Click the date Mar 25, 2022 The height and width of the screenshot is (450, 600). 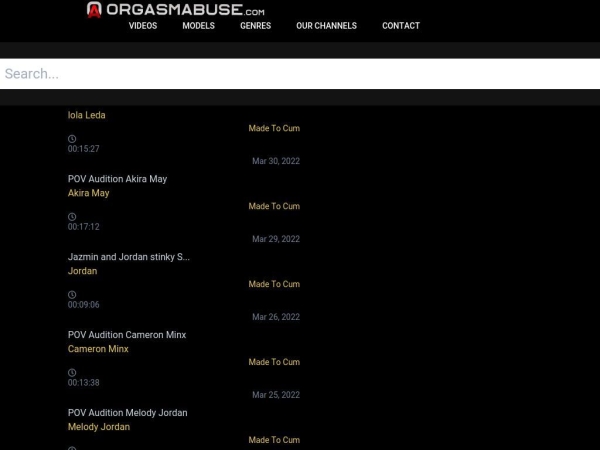pyautogui.click(x=276, y=395)
